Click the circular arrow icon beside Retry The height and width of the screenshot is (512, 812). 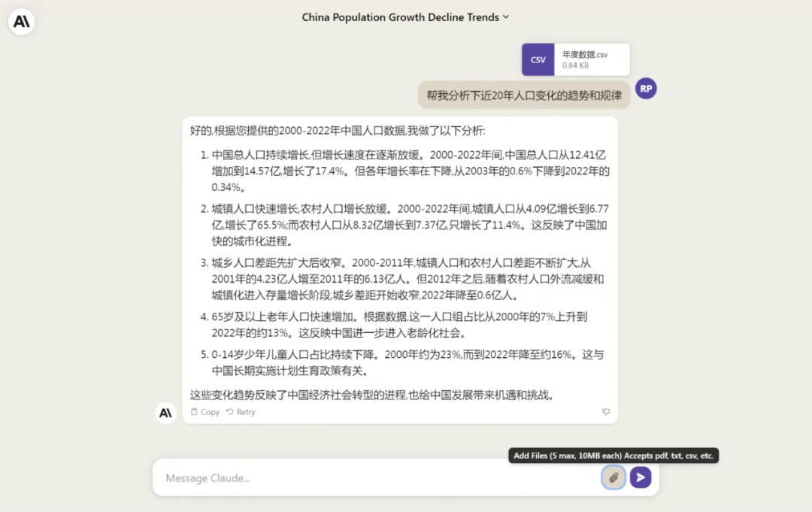(x=230, y=411)
